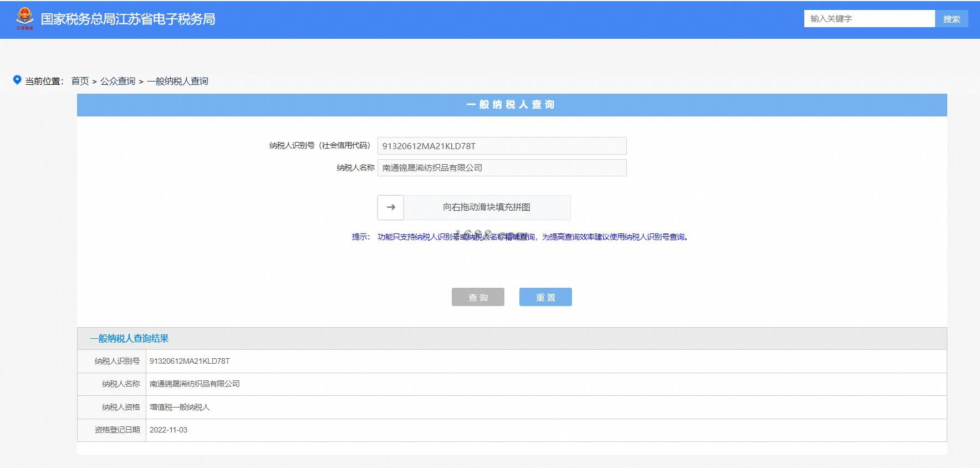Click the gray 查询 button
Screen dimensions: 980x468
click(x=478, y=297)
